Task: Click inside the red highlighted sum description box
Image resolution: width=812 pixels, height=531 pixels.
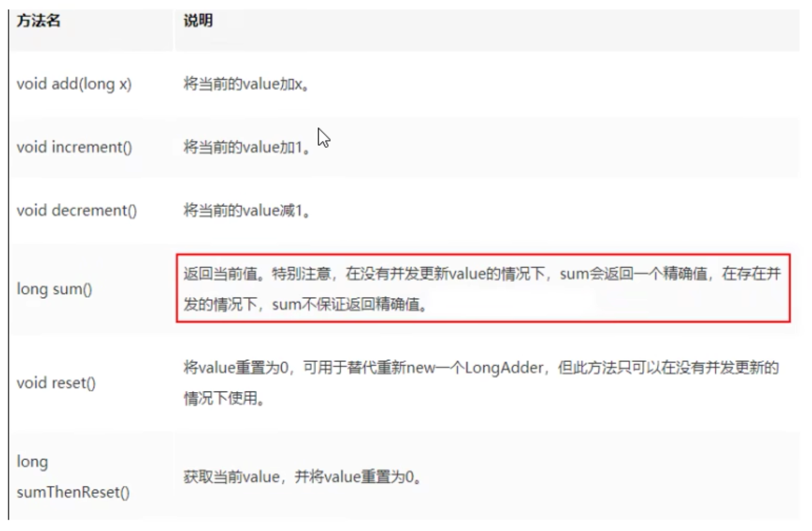Action: pyautogui.click(x=483, y=288)
